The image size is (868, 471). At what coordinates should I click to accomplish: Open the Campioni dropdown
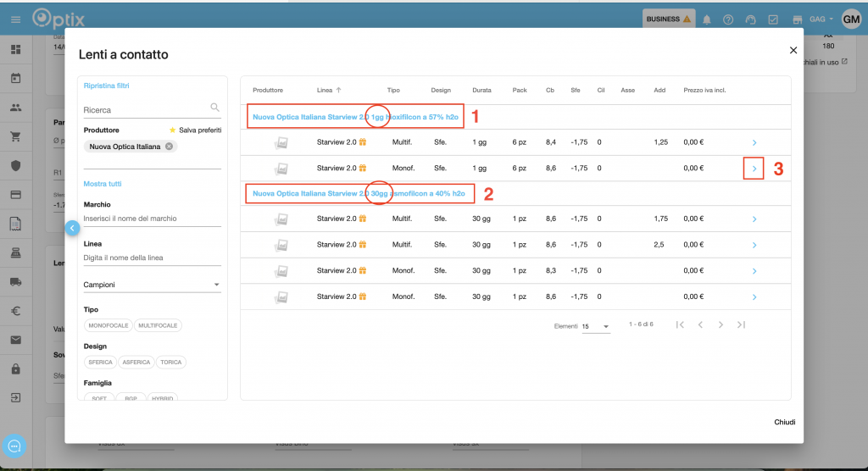pos(152,285)
